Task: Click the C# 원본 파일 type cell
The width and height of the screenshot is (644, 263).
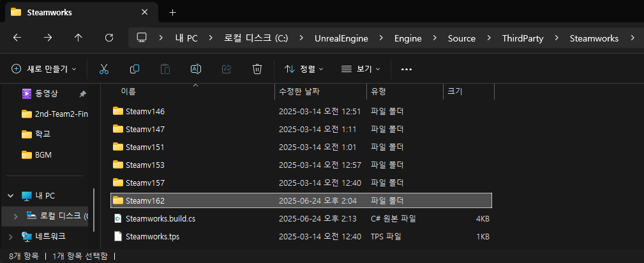Action: pos(393,218)
